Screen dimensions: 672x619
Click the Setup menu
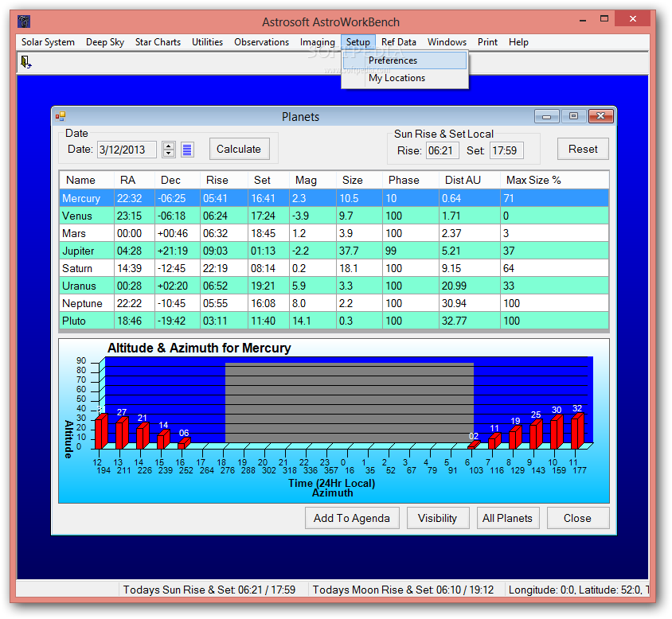(x=358, y=42)
